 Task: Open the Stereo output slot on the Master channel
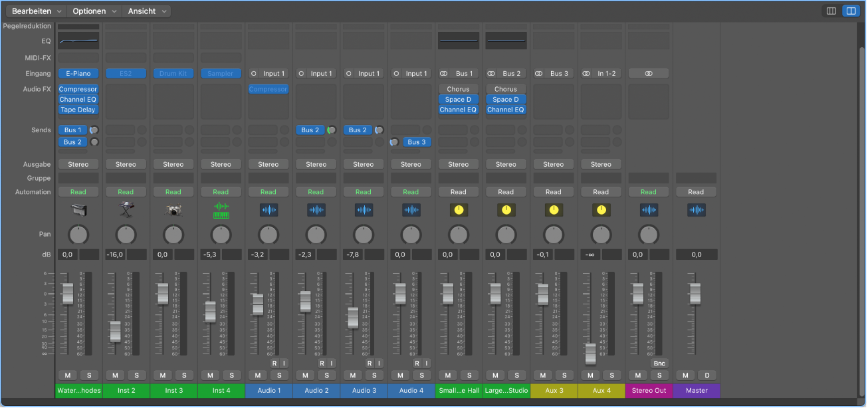(x=696, y=163)
